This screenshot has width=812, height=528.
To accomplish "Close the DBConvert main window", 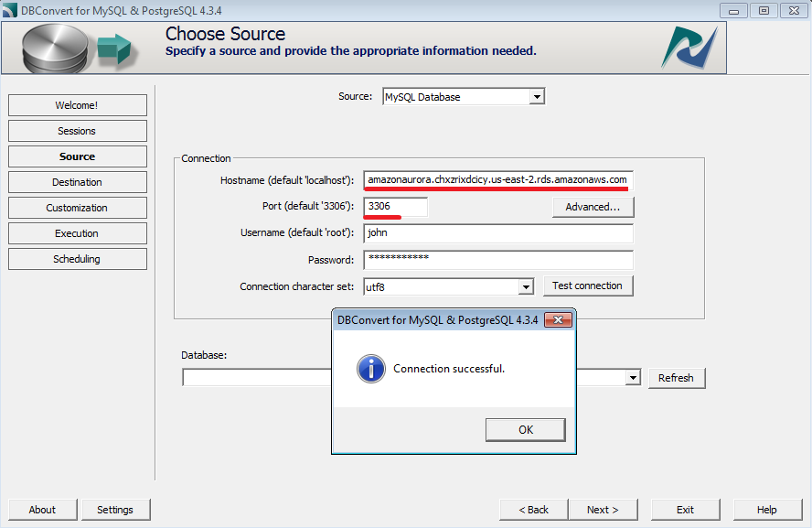I will click(794, 10).
